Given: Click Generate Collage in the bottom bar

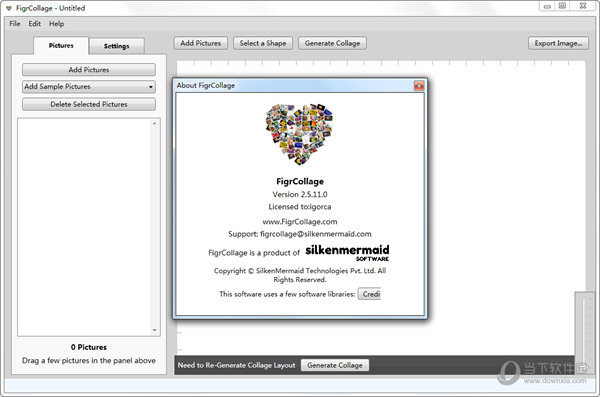Looking at the screenshot, I should pos(335,365).
